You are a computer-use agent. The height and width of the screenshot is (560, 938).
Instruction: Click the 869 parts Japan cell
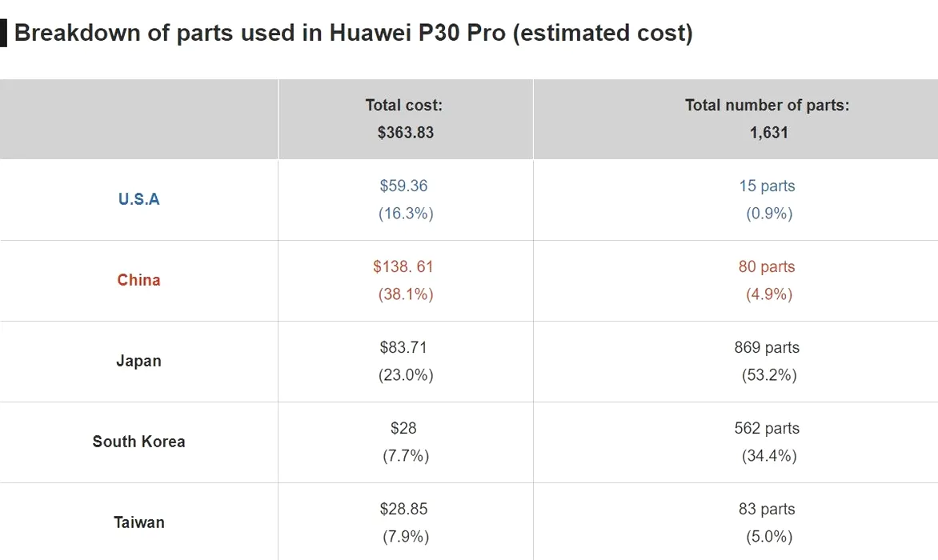(x=767, y=361)
